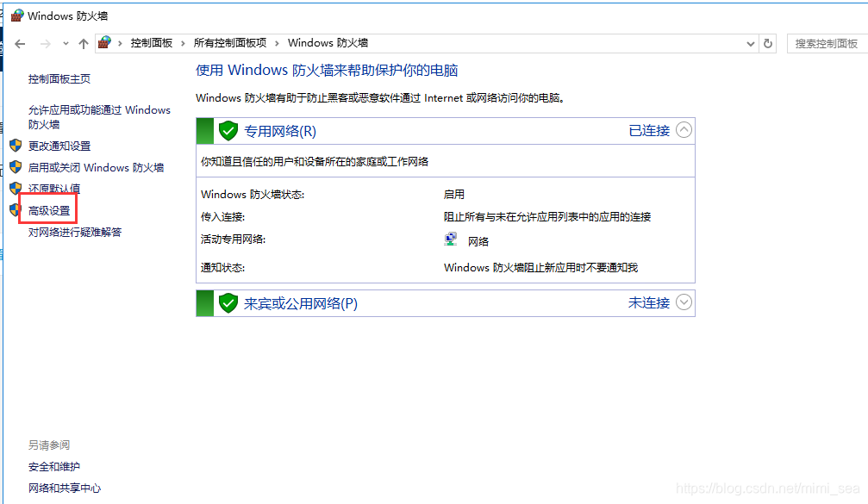Viewport: 868px width, 504px height.
Task: Click shield icon beside 启用或关闭 Windows 防火墙
Action: [16, 167]
